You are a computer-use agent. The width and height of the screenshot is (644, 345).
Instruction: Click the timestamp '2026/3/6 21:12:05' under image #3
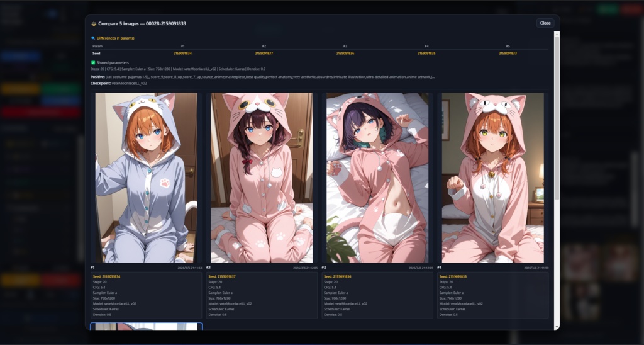(x=421, y=268)
